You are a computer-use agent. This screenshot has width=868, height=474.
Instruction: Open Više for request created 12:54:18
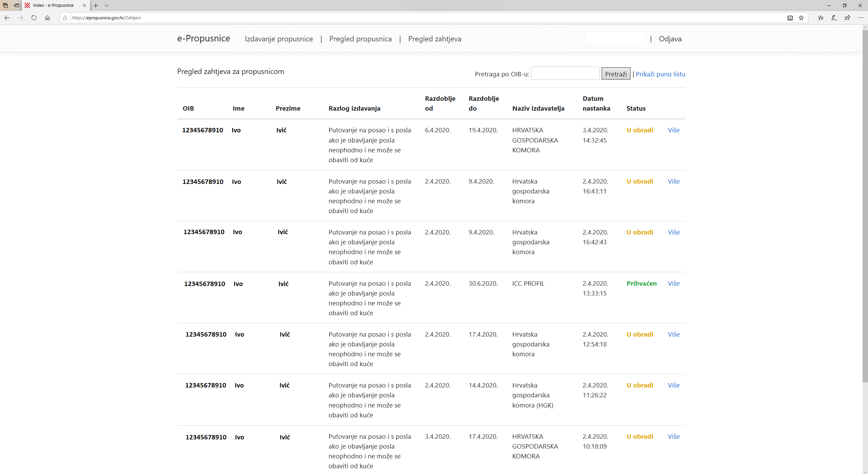673,335
